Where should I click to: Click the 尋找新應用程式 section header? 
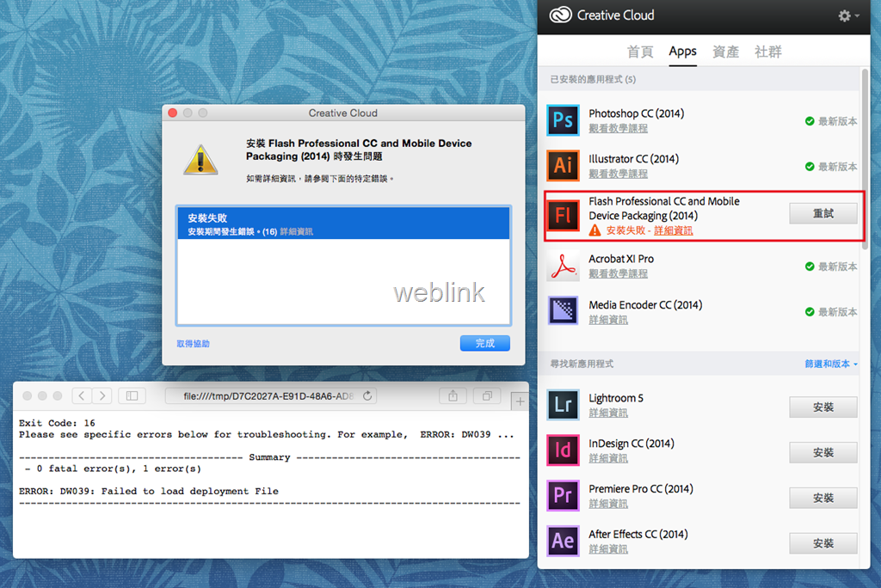582,364
